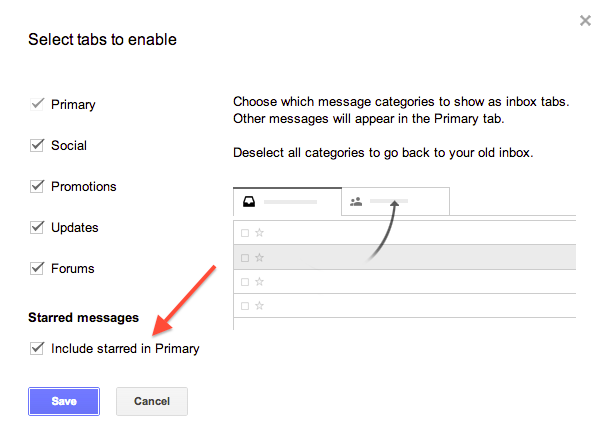This screenshot has width=608, height=445.
Task: Click the star icon in the highlighted preview row
Action: [x=259, y=257]
